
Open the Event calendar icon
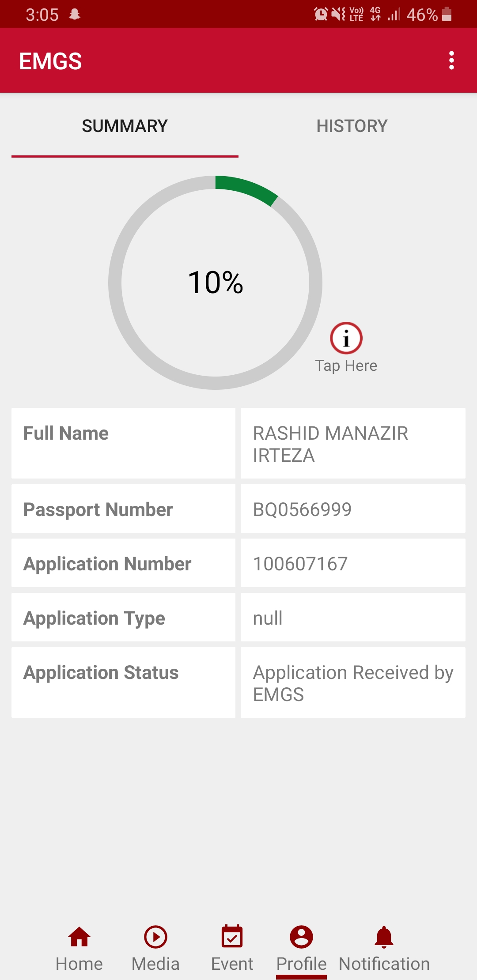pos(232,937)
